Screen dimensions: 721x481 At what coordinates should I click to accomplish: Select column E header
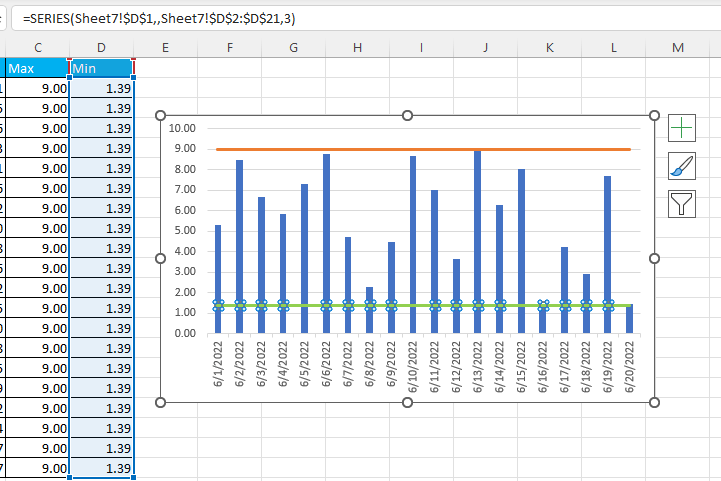(x=166, y=48)
